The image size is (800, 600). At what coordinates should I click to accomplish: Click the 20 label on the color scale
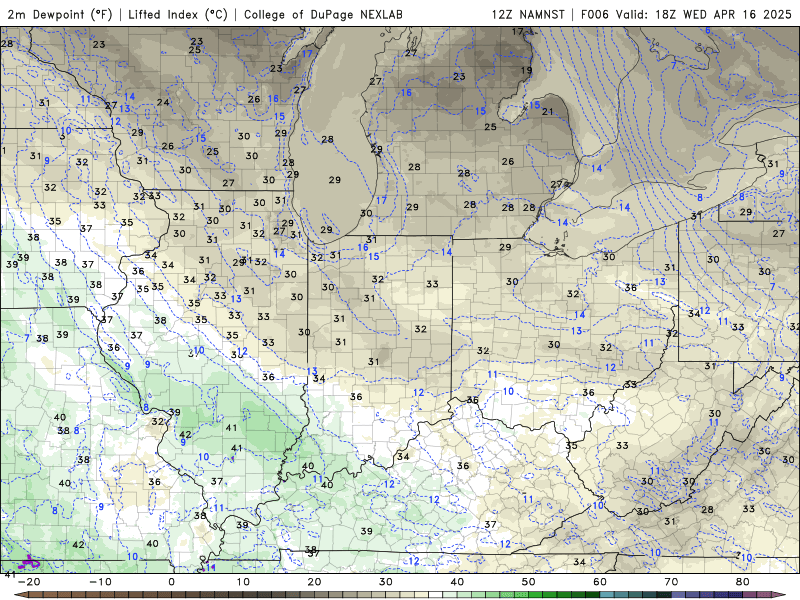coord(314,582)
